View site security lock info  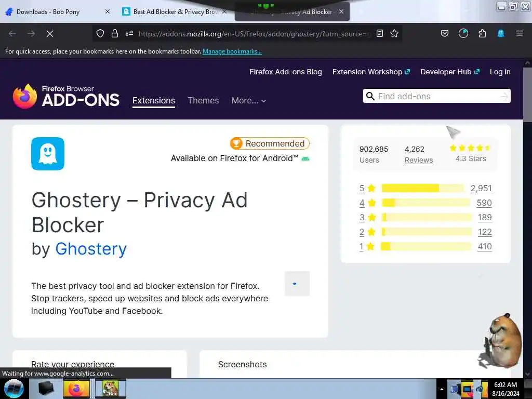coord(115,33)
